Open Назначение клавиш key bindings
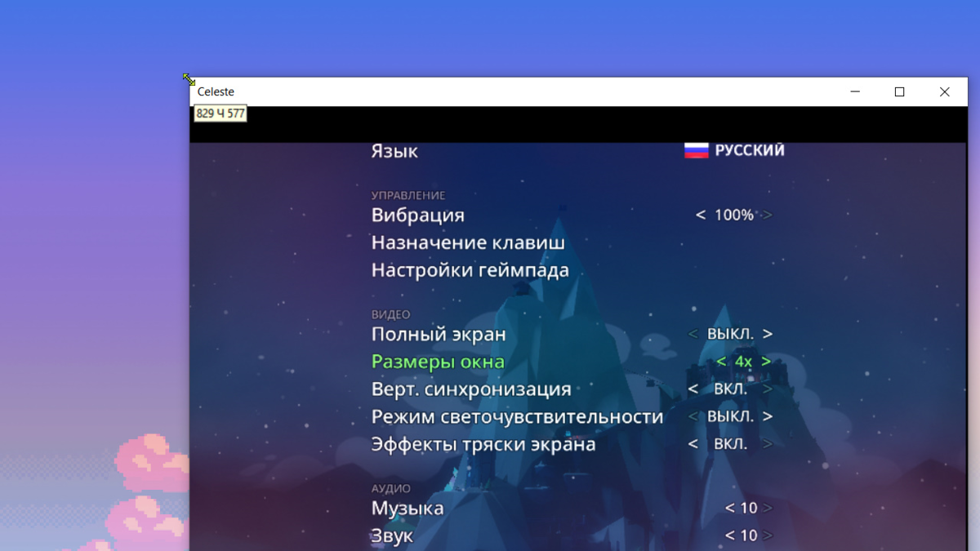This screenshot has width=980, height=551. [x=468, y=242]
